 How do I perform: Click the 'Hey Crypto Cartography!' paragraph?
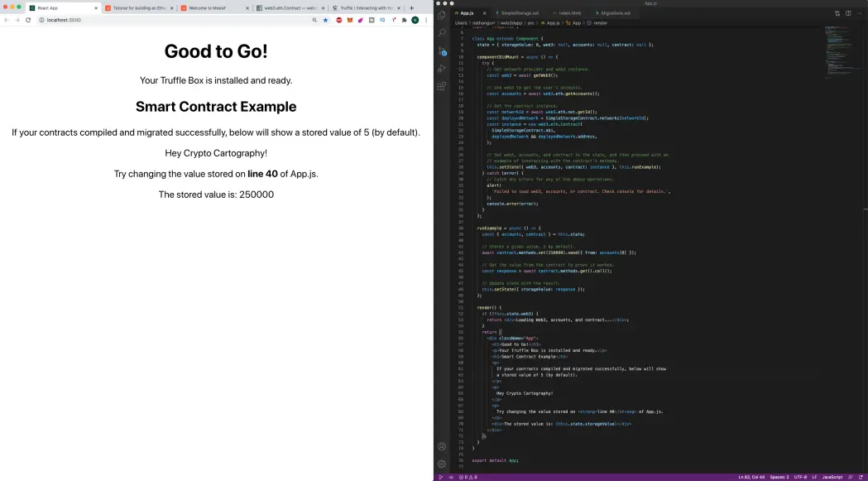[x=216, y=153]
